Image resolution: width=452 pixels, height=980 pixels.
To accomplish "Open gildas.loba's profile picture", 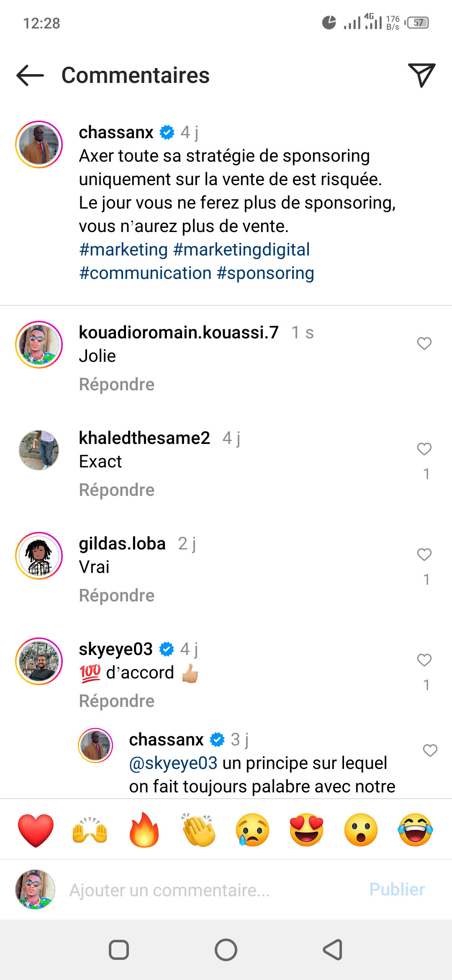I will coord(39,556).
